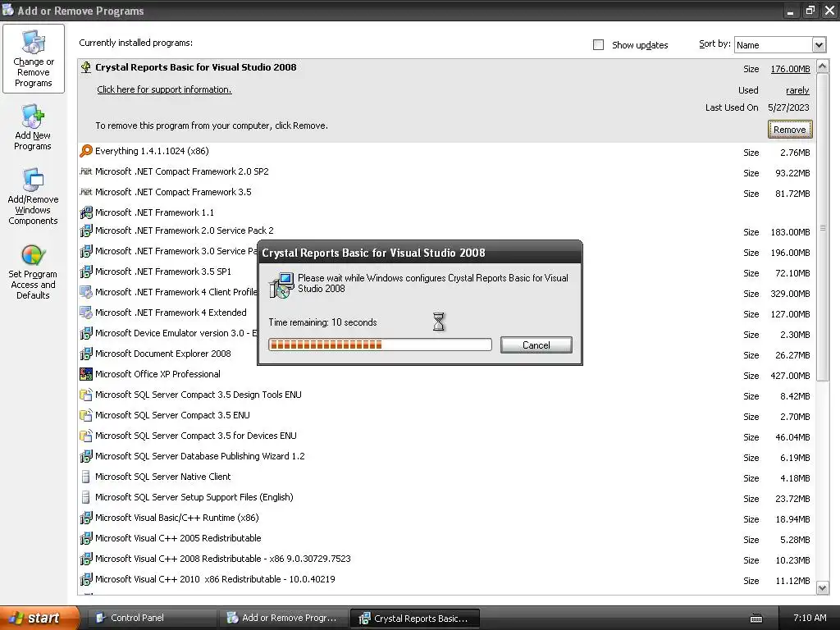Viewport: 840px width, 630px height.
Task: Click Remove for Crystal Reports Basic
Action: click(790, 130)
